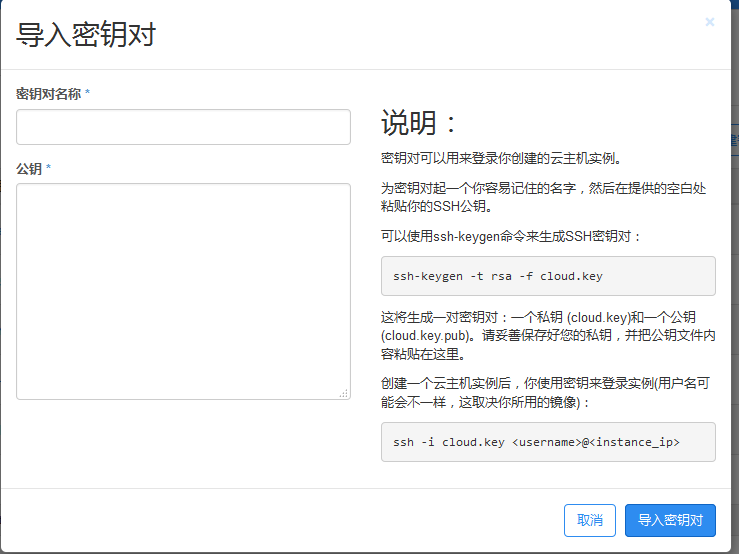The height and width of the screenshot is (554, 739).
Task: Click the text 密钥对可以用来登录你创建的云主机实例。
Action: [x=501, y=158]
